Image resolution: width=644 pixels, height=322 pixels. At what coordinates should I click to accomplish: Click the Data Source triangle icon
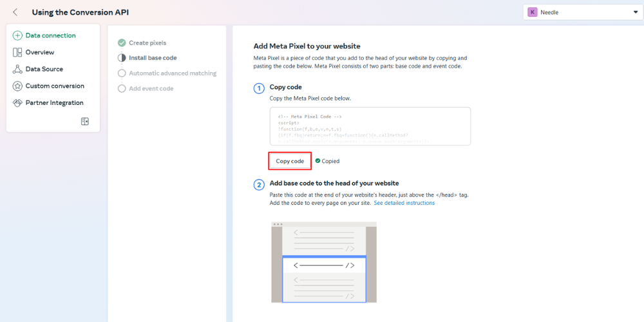[x=17, y=69]
